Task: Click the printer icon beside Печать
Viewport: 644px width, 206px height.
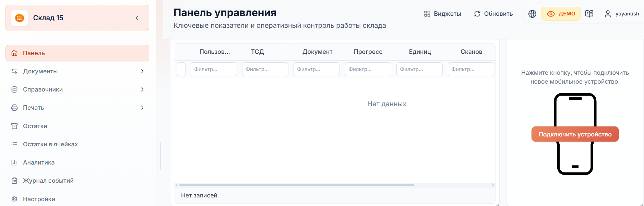Action: click(14, 108)
